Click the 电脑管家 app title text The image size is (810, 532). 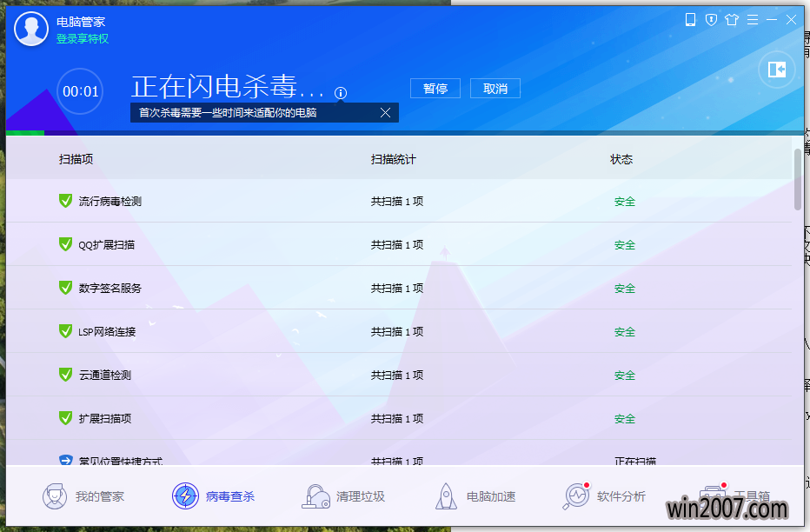[x=81, y=22]
